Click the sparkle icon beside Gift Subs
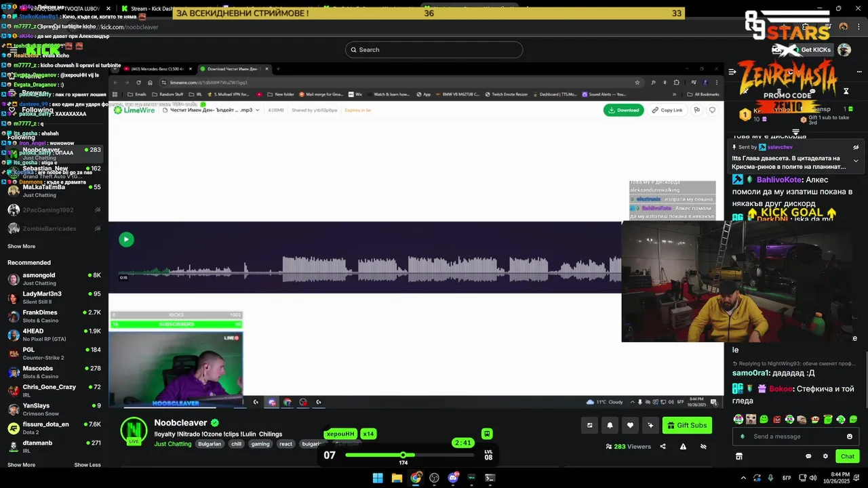The image size is (868, 488). 650,426
